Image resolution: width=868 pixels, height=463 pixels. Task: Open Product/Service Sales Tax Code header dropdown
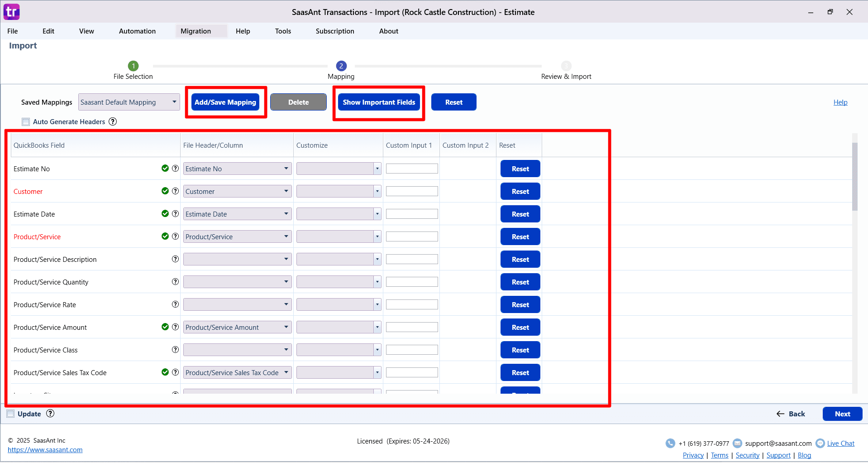[237, 372]
